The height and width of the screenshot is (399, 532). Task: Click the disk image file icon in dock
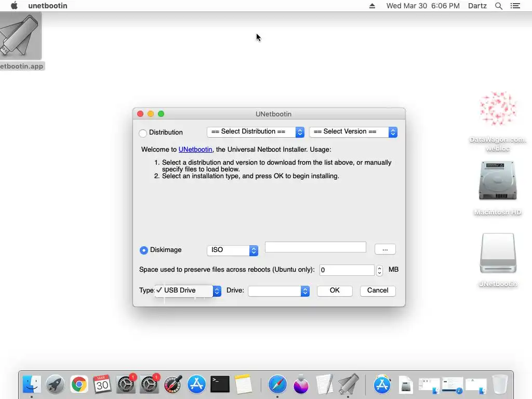406,385
